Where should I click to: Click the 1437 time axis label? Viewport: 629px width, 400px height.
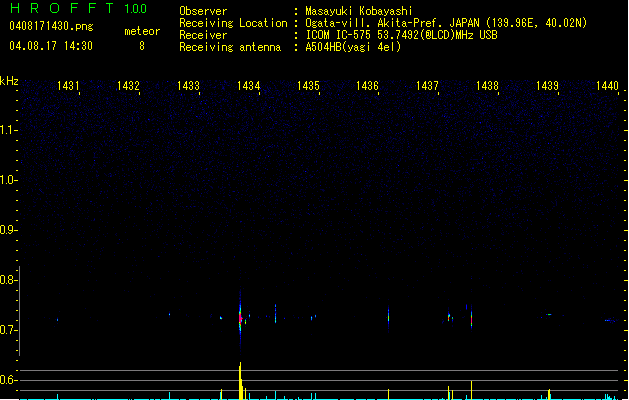pyautogui.click(x=428, y=86)
